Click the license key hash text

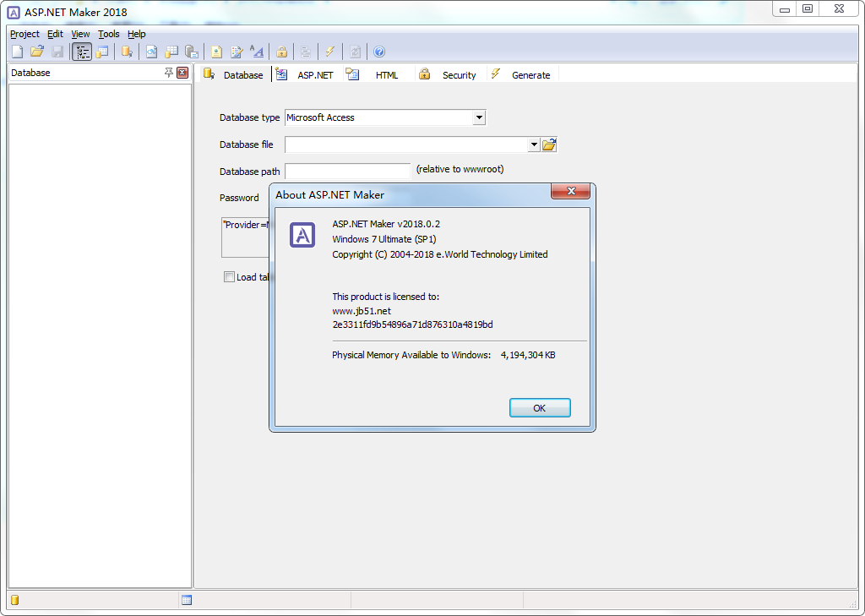point(412,324)
